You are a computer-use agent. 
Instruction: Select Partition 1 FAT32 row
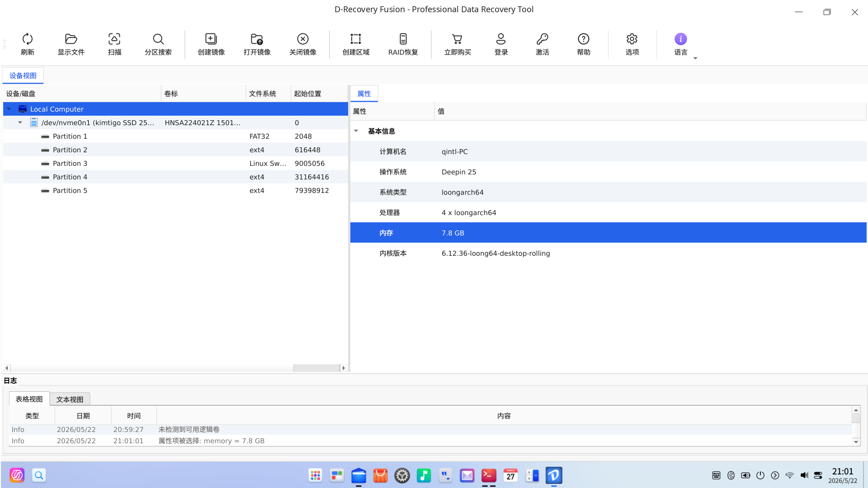175,136
